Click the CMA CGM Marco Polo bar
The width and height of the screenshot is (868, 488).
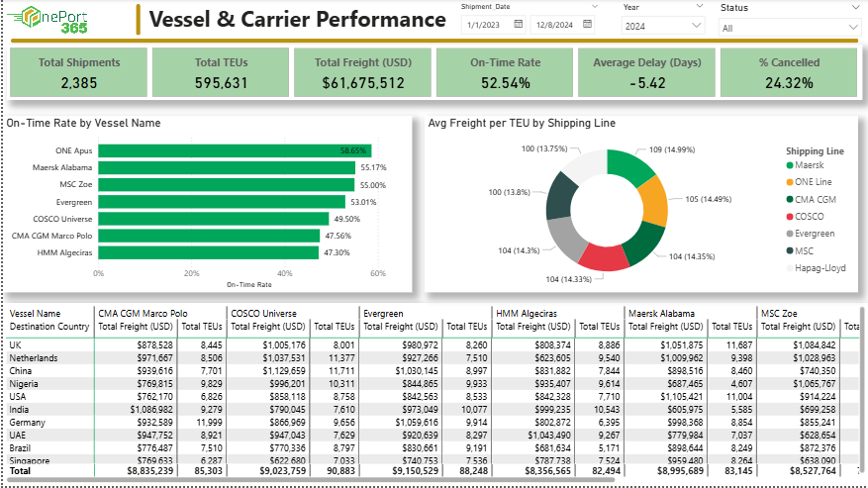(x=209, y=236)
